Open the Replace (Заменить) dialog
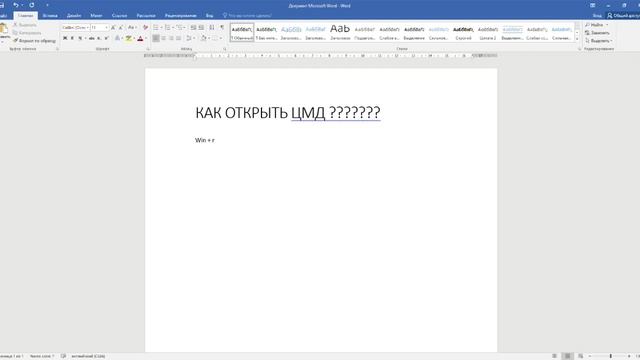This screenshot has width=640, height=360. coord(597,33)
